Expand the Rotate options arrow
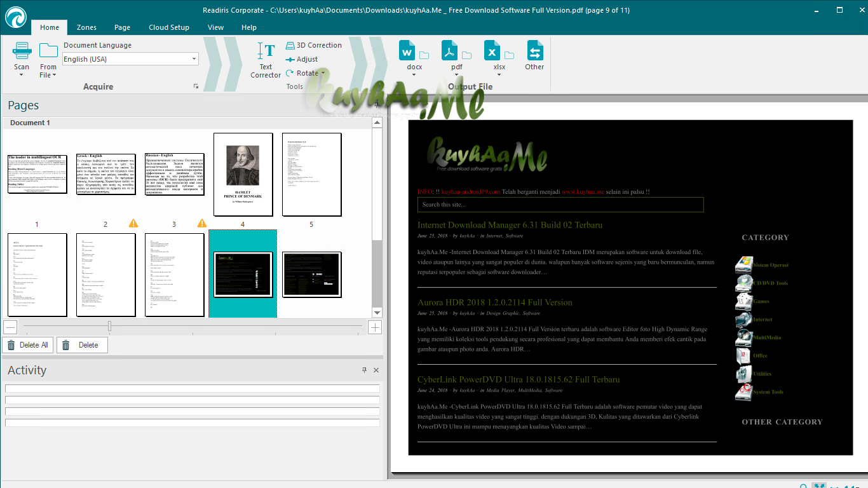This screenshot has height=488, width=868. (323, 73)
